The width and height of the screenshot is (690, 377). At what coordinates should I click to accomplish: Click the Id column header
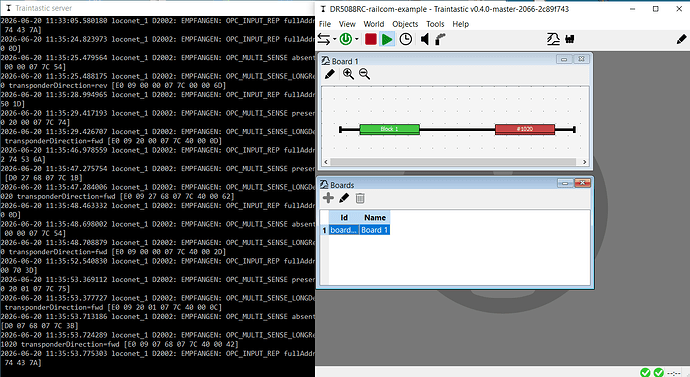pyautogui.click(x=344, y=217)
